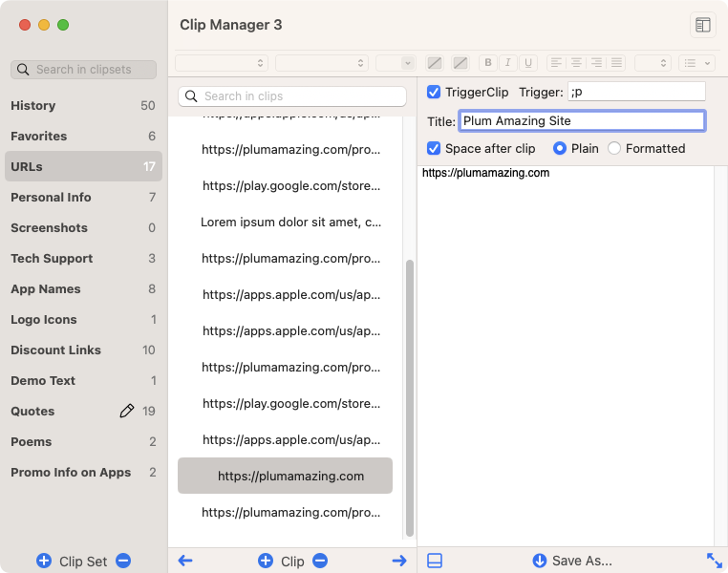
Task: Click the pencil edit icon on Quotes
Action: [127, 411]
